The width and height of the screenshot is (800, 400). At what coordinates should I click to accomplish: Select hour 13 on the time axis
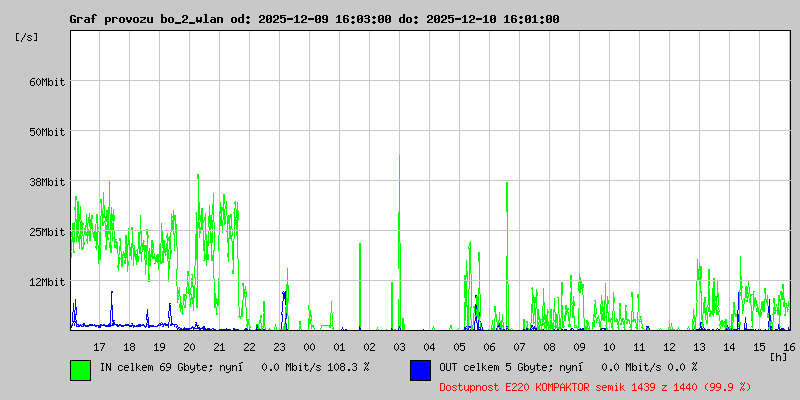coord(699,346)
